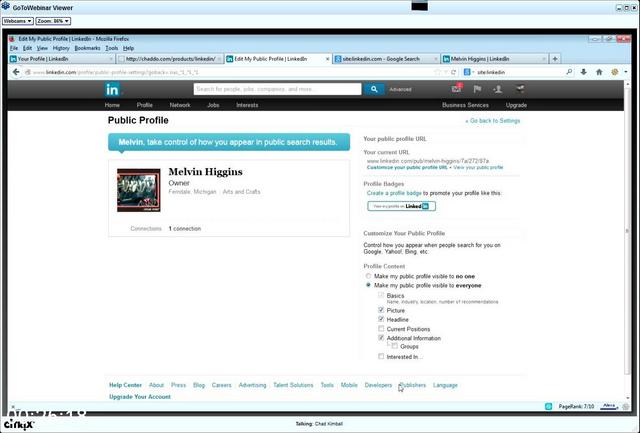This screenshot has height=433, width=640.
Task: Click the View profile on LinkedIn badge
Action: tap(401, 206)
